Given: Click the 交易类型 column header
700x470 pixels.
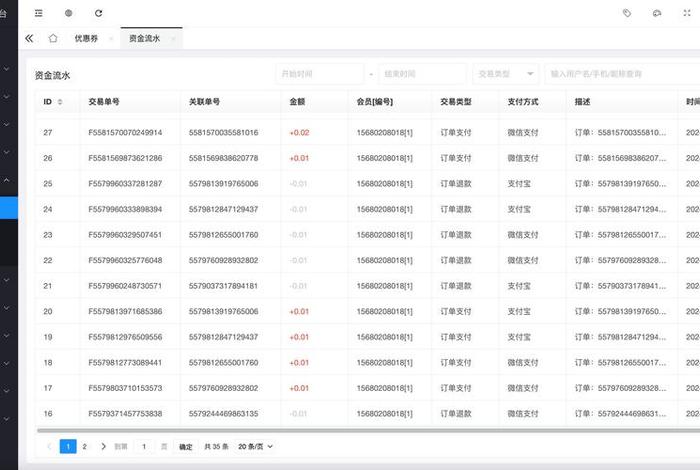Looking at the screenshot, I should (456, 102).
